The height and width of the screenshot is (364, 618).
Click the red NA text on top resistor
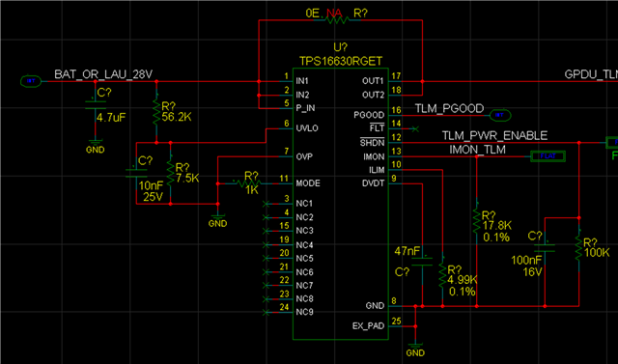point(334,13)
